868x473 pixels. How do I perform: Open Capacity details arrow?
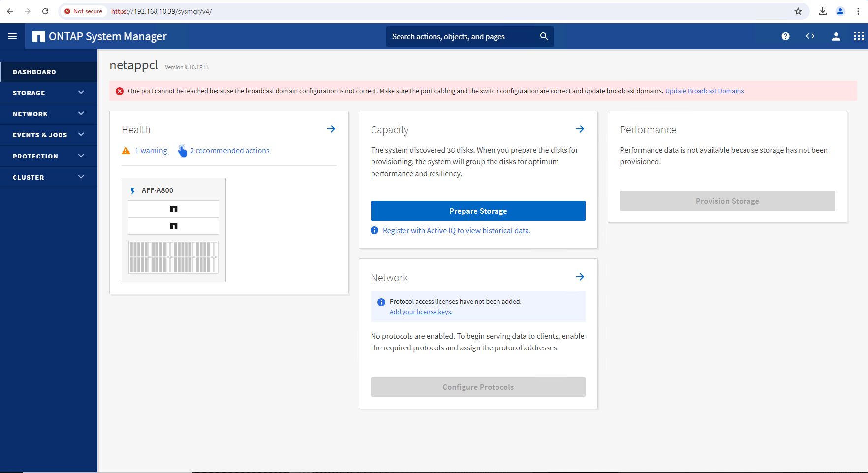click(580, 129)
